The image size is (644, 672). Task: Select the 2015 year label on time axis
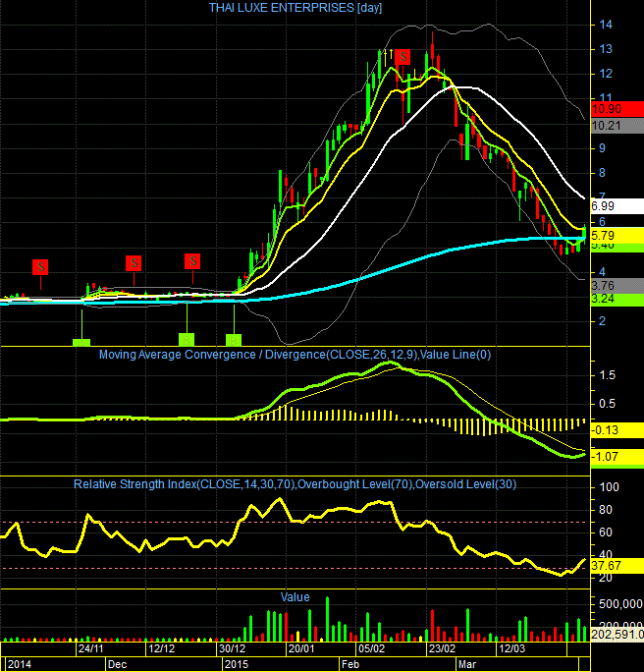pos(237,664)
